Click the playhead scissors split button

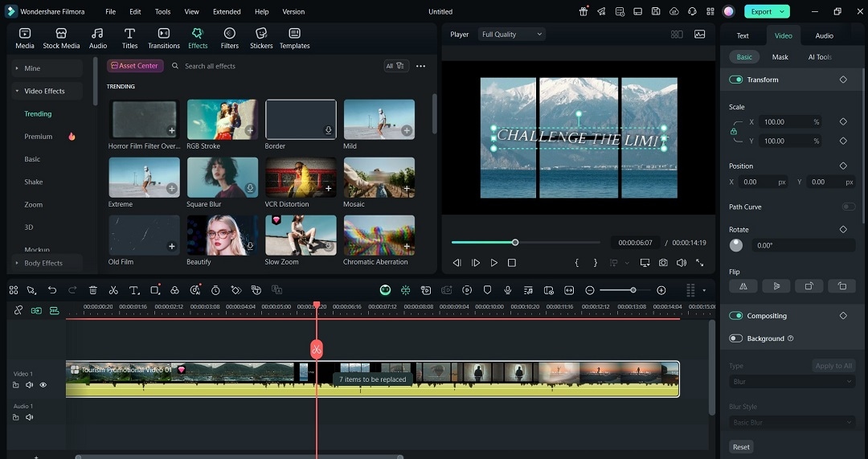pyautogui.click(x=316, y=350)
